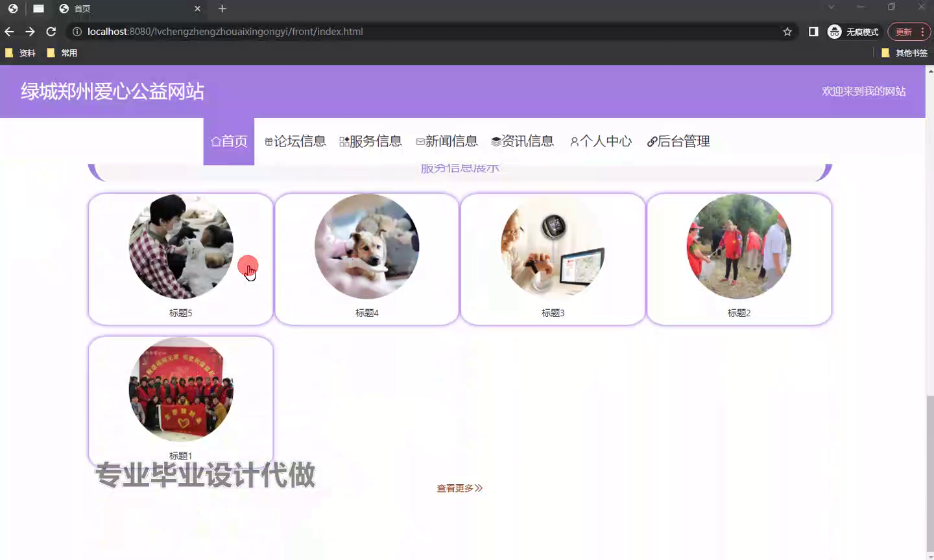Viewport: 934px width, 560px height.
Task: Open the 首页 navigation item
Action: click(229, 141)
